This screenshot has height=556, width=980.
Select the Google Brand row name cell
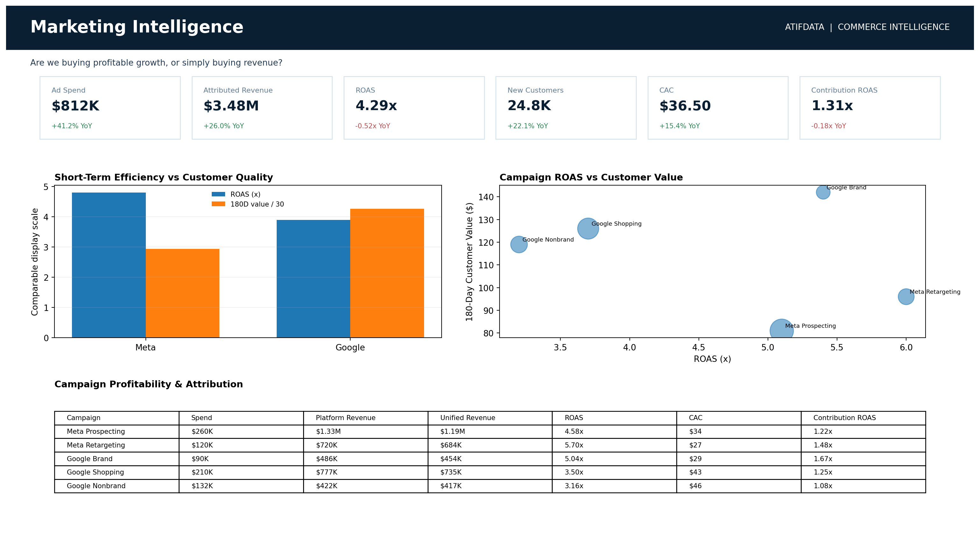click(x=117, y=459)
